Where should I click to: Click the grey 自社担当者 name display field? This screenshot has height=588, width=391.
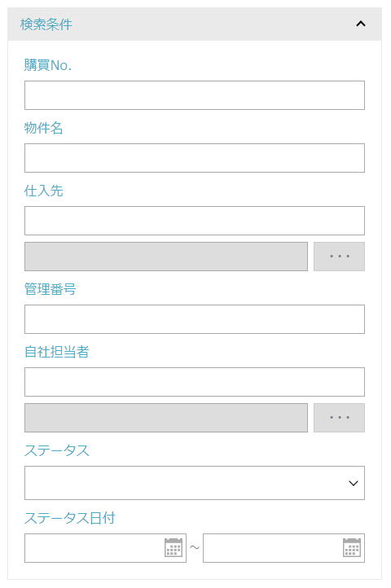pos(166,418)
